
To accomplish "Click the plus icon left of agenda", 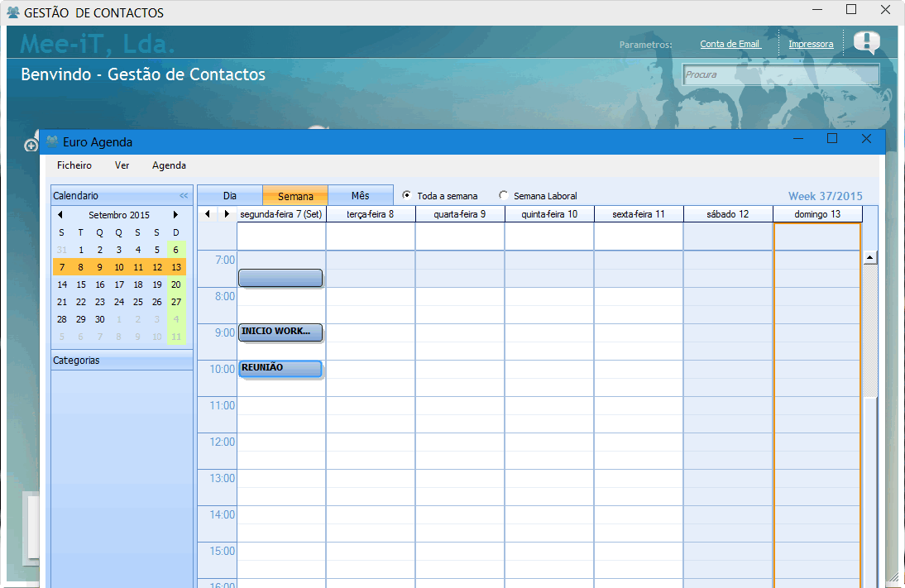I will tap(31, 146).
